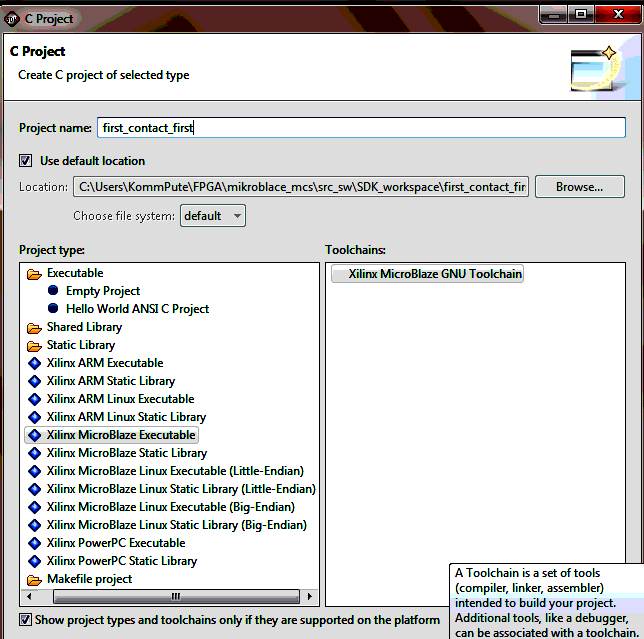Select Xilinx ARM Executable
The height and width of the screenshot is (639, 644).
point(105,363)
